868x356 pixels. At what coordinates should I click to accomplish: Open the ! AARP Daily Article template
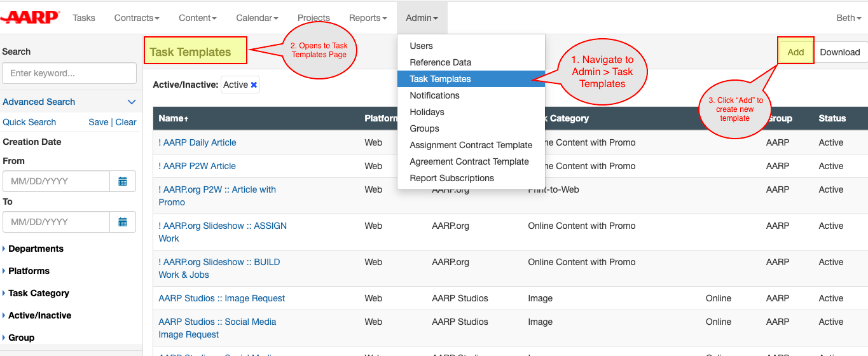[x=197, y=142]
